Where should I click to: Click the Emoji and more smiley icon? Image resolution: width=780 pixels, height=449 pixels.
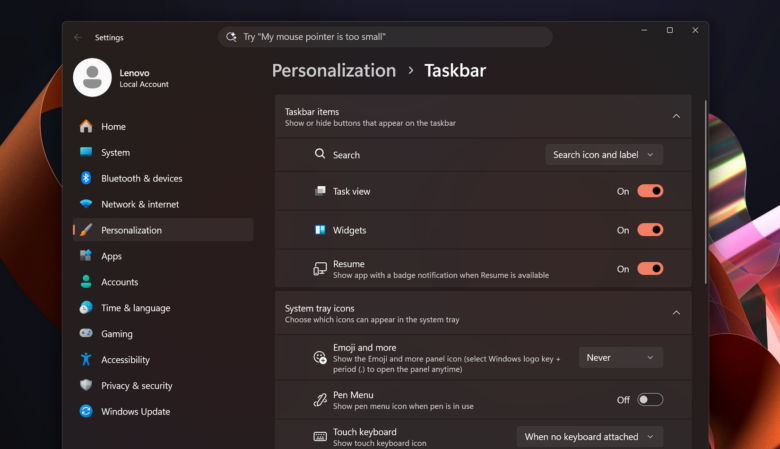pyautogui.click(x=320, y=357)
